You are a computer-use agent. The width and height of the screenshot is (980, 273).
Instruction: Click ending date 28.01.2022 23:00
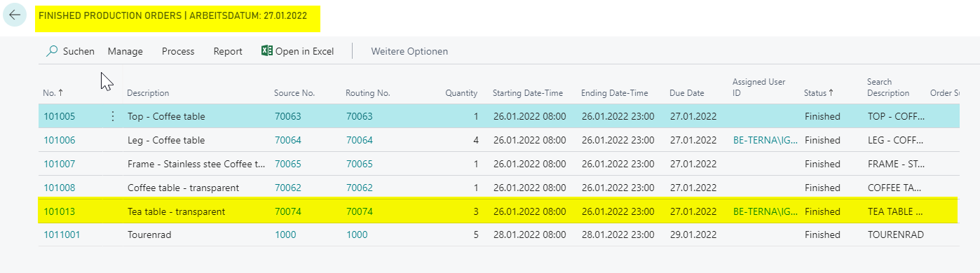point(618,235)
